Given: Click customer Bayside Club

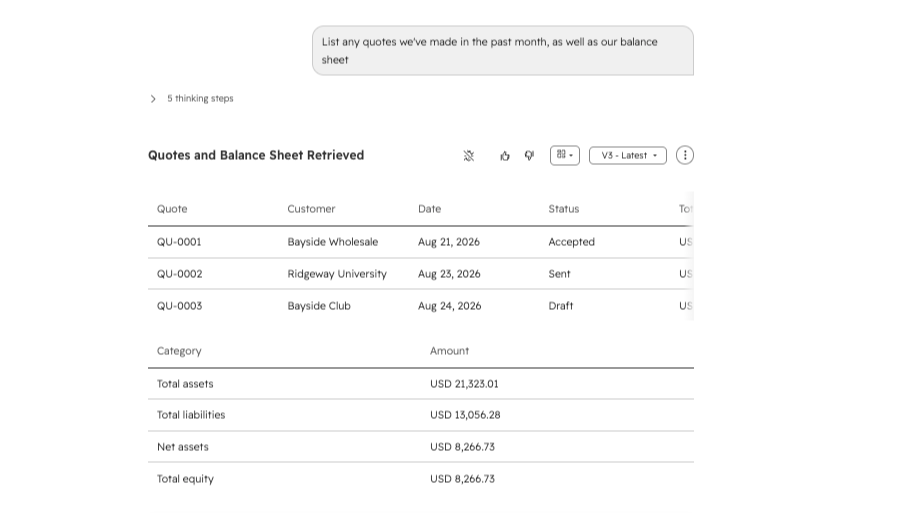Looking at the screenshot, I should coord(319,306).
